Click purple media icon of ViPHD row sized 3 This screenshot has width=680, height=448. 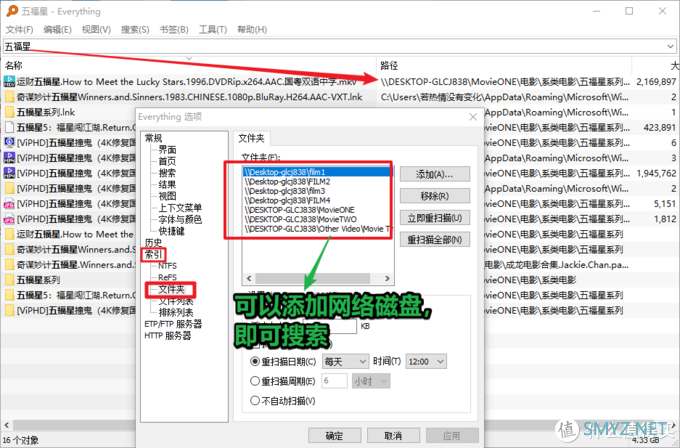9,158
